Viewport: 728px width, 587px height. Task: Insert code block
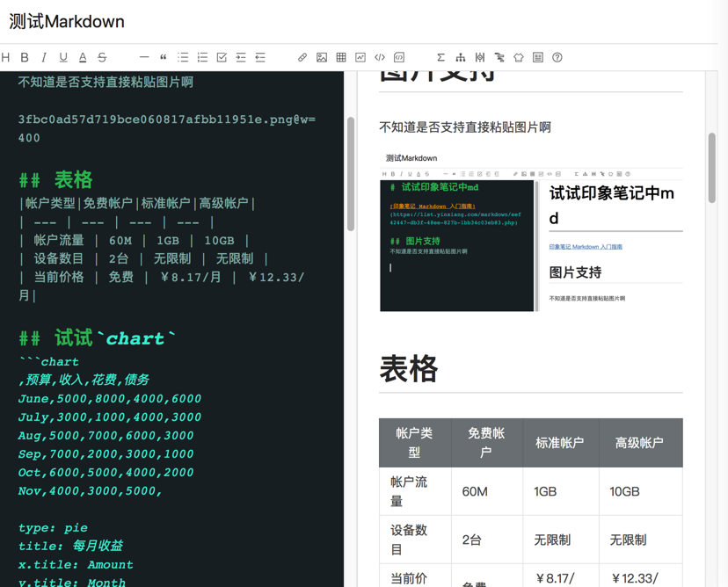pos(399,57)
